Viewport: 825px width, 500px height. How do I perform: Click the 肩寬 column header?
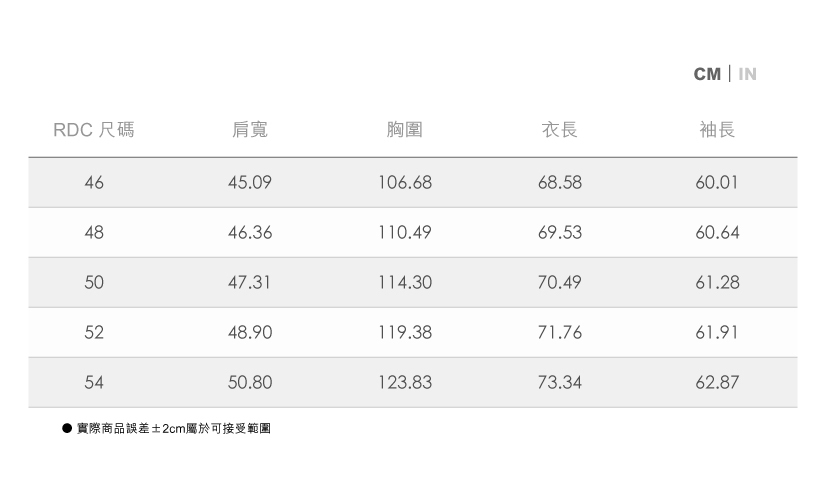[x=250, y=130]
